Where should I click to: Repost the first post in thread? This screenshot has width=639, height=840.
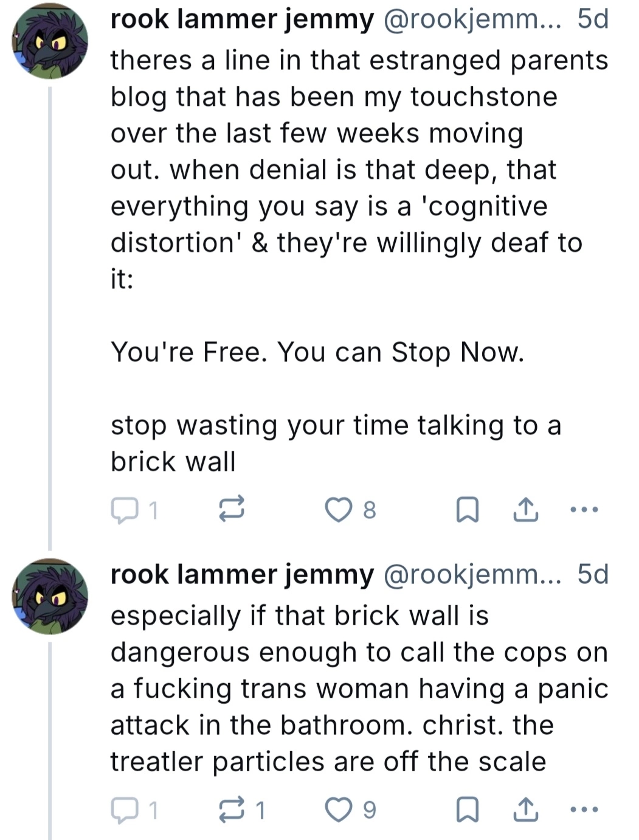[x=232, y=510]
